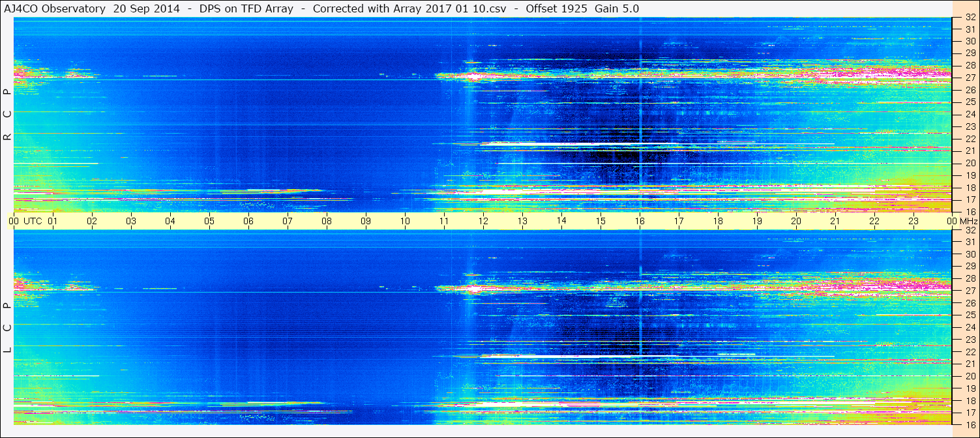Click the '08' hour tick label
Viewport: 980px width, 438px height.
coord(327,222)
